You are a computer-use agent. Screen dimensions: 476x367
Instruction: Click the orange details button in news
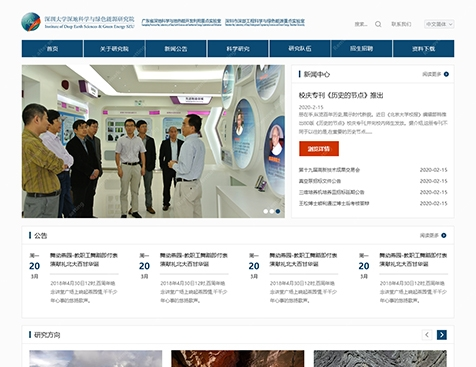[319, 149]
